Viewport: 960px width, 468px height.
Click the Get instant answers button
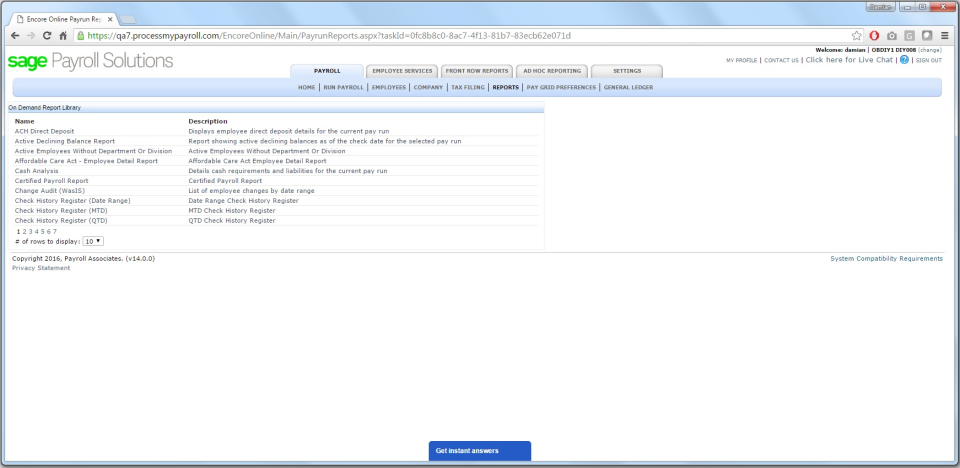coord(479,451)
